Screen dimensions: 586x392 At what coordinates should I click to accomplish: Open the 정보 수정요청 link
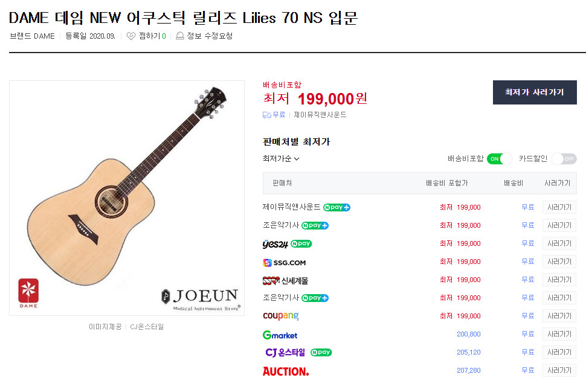206,36
